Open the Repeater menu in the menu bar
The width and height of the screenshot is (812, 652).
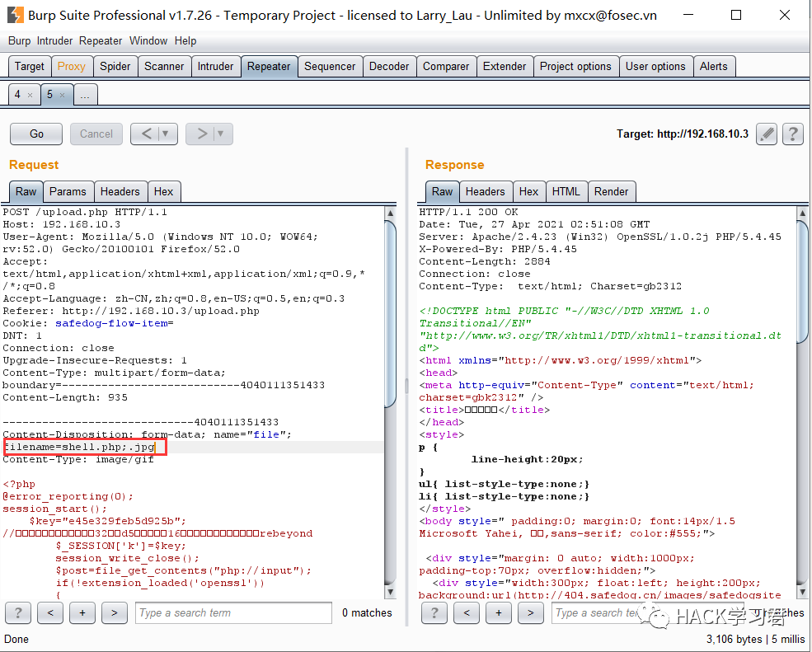101,41
